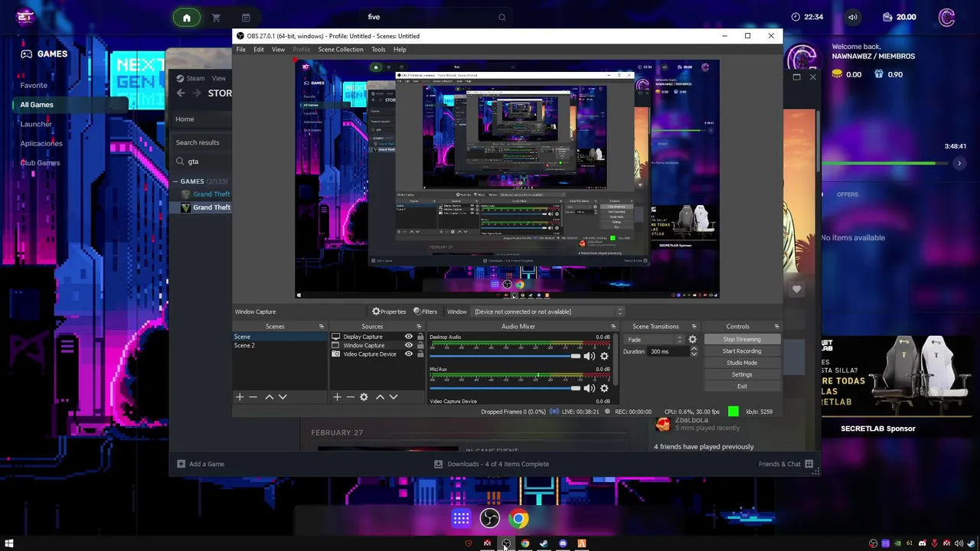
Task: Click Add a Game in Steam
Action: [x=201, y=464]
